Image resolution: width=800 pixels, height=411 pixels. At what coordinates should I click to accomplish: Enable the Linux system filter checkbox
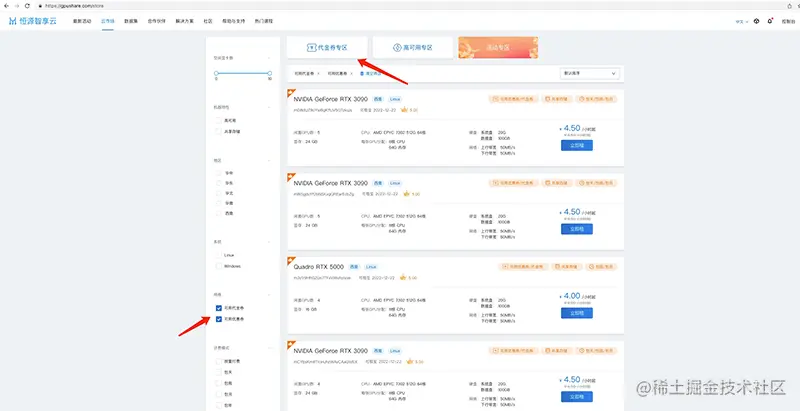click(219, 255)
